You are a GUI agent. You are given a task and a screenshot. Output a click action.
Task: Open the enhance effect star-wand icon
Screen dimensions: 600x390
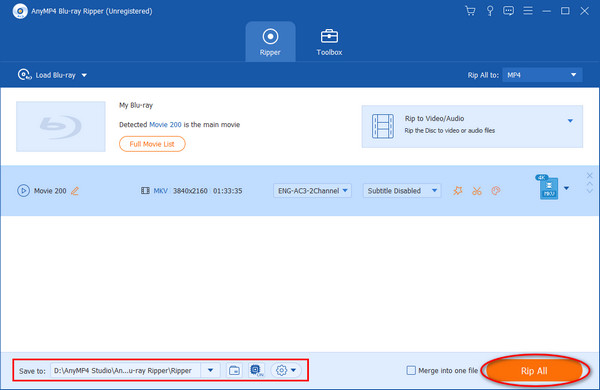point(458,191)
